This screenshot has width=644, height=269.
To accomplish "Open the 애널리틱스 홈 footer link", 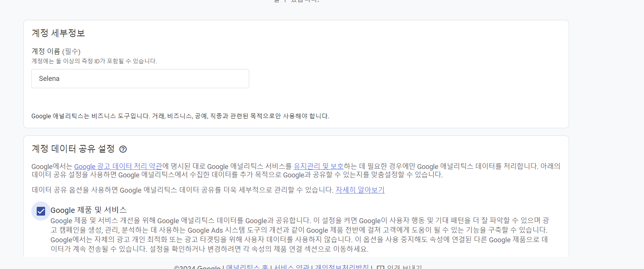I will pos(247,267).
